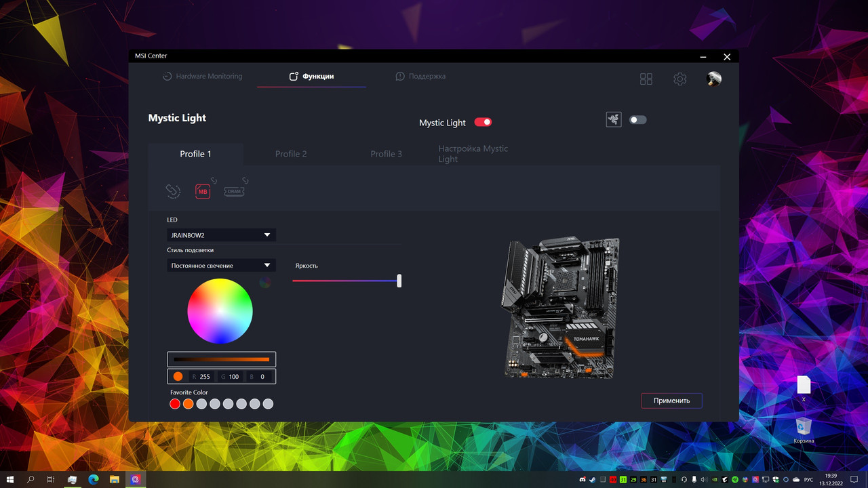Switch to the Hardware Monitoring tab

[202, 77]
